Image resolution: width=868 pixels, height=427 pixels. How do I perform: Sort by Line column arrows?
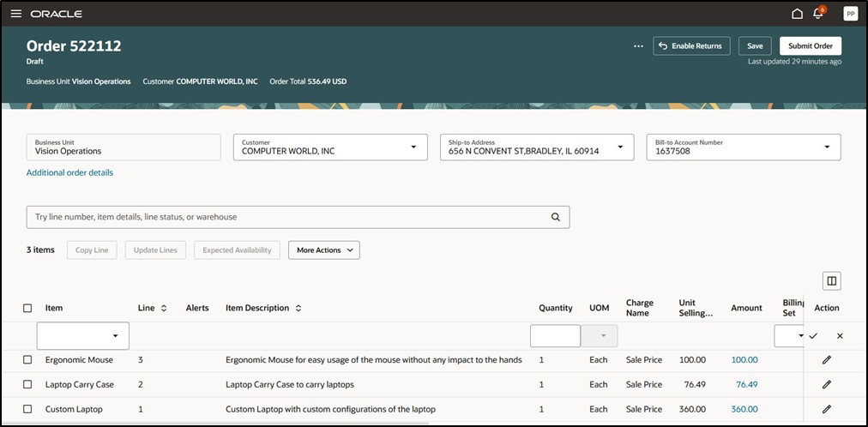[164, 308]
